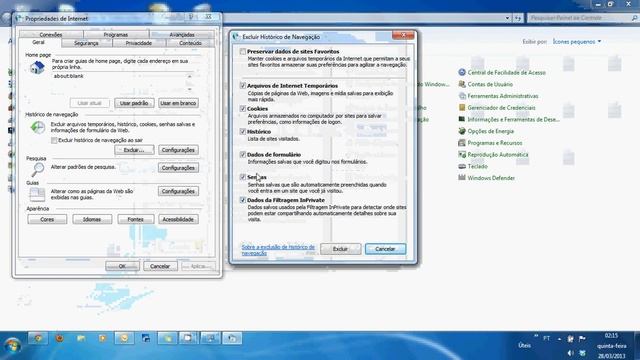Enable Excluir histórico de navegação ao sair
This screenshot has height=360, width=640.
(54, 140)
